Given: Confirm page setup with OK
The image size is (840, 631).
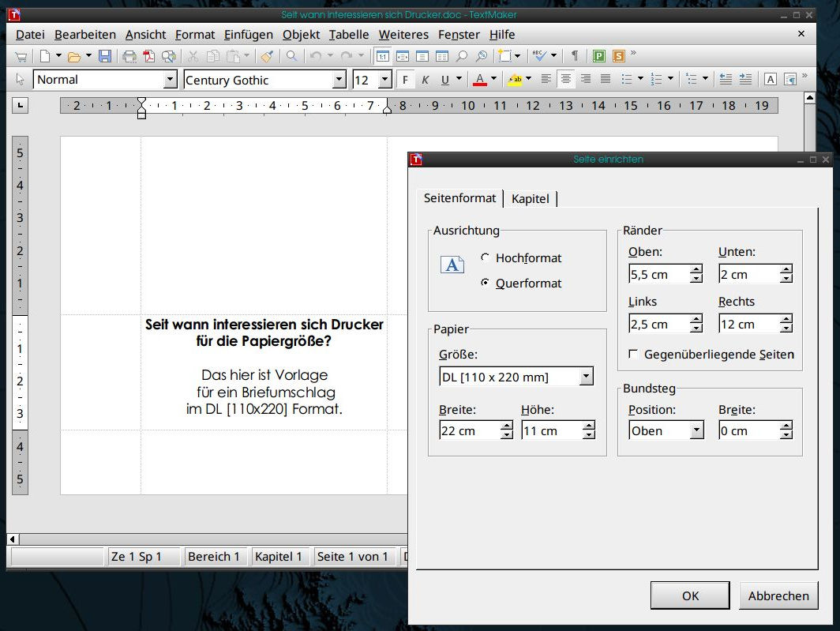Looking at the screenshot, I should point(690,595).
